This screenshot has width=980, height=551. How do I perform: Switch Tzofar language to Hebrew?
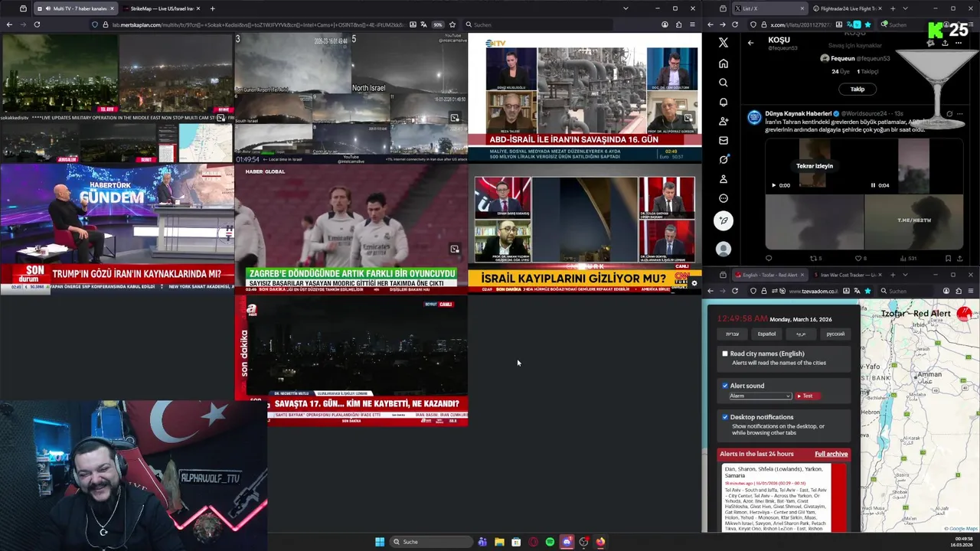[733, 334]
